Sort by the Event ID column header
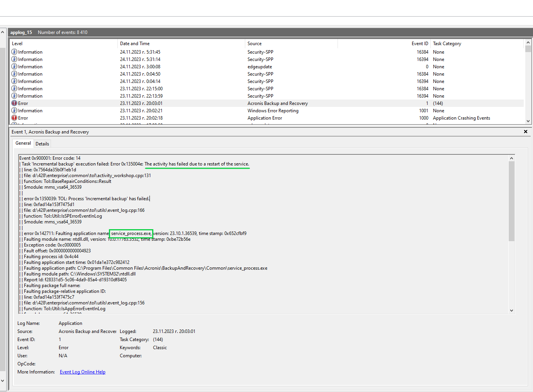This screenshot has height=392, width=533. 420,43
